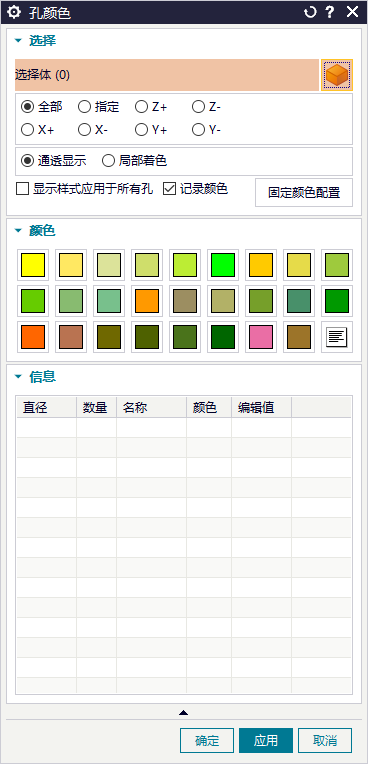This screenshot has width=368, height=764.
Task: Pick the taupe khaki swatch in middle row
Action: (185, 301)
